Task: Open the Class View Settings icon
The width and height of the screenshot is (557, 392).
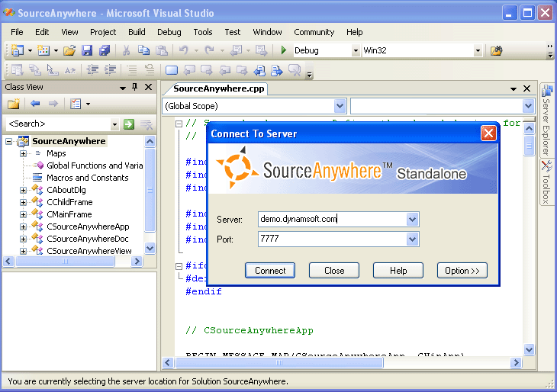Action: [76, 104]
